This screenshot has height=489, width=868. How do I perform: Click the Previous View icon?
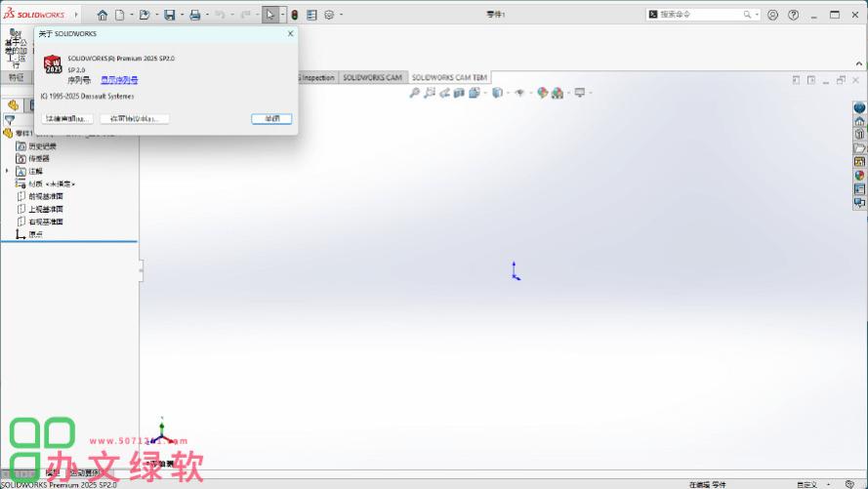click(444, 93)
